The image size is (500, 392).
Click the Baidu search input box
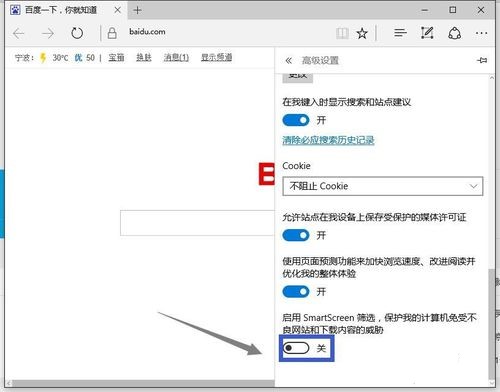[x=197, y=223]
